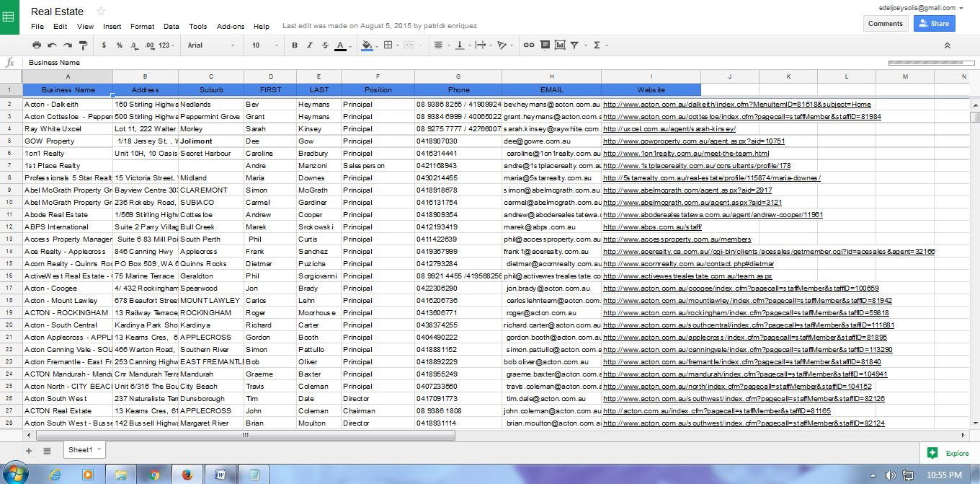Open horizontal align options
The height and width of the screenshot is (484, 980).
coord(440,45)
